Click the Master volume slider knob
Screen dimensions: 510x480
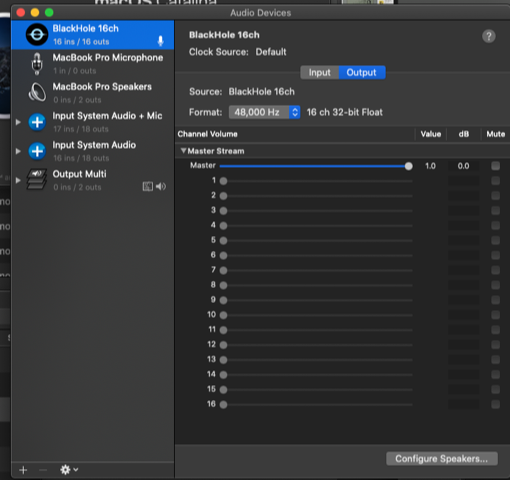[x=408, y=166]
